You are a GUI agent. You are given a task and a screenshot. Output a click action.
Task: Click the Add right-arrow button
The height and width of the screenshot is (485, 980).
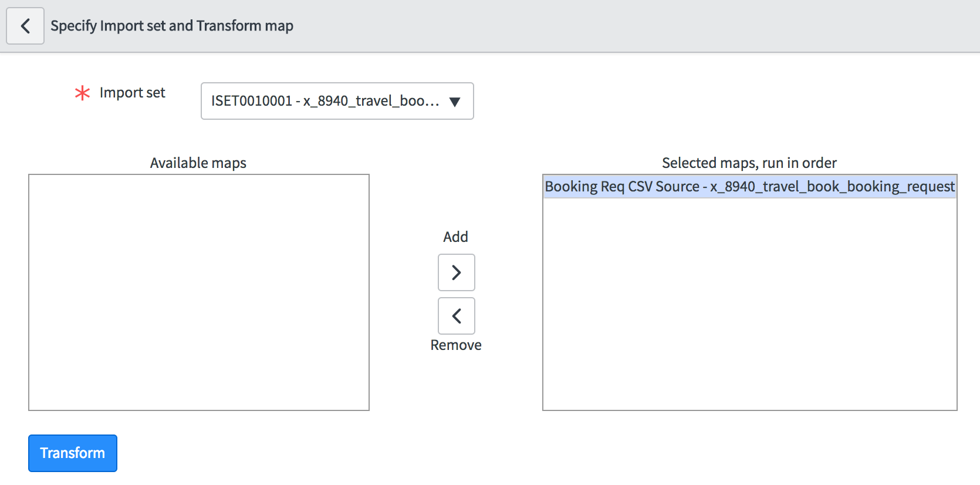tap(456, 272)
